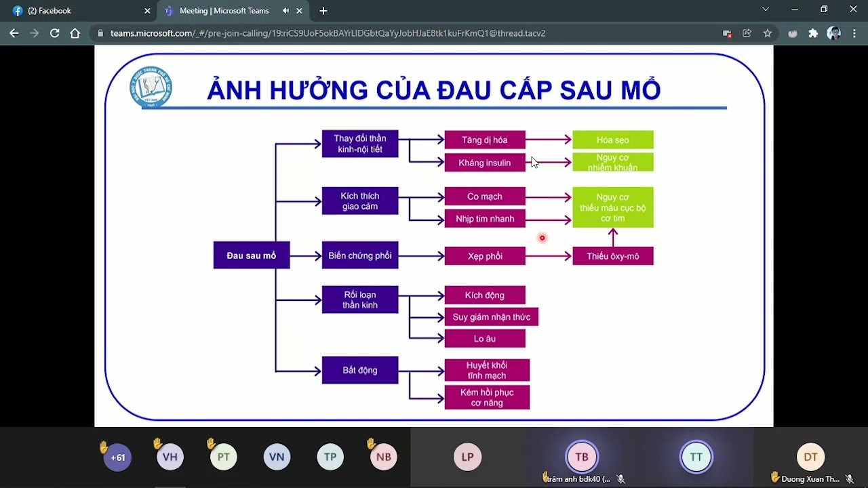Click the 'Tăng dị hóa' box
868x488 pixels.
click(x=485, y=140)
